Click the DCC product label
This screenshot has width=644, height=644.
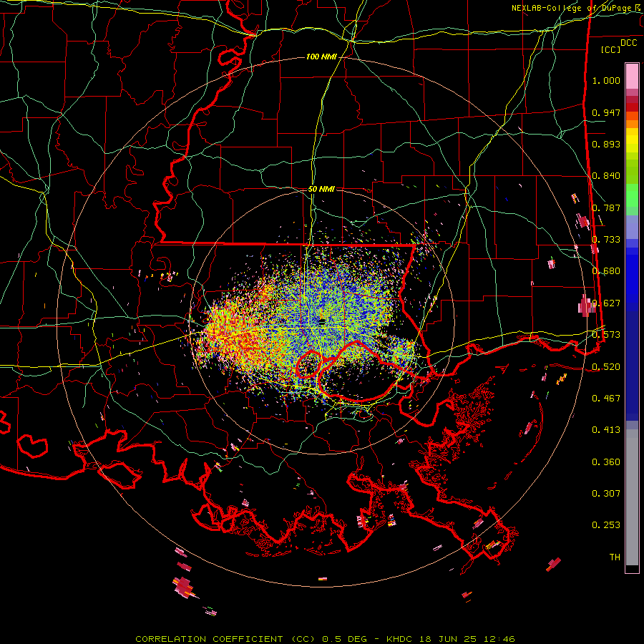[628, 43]
